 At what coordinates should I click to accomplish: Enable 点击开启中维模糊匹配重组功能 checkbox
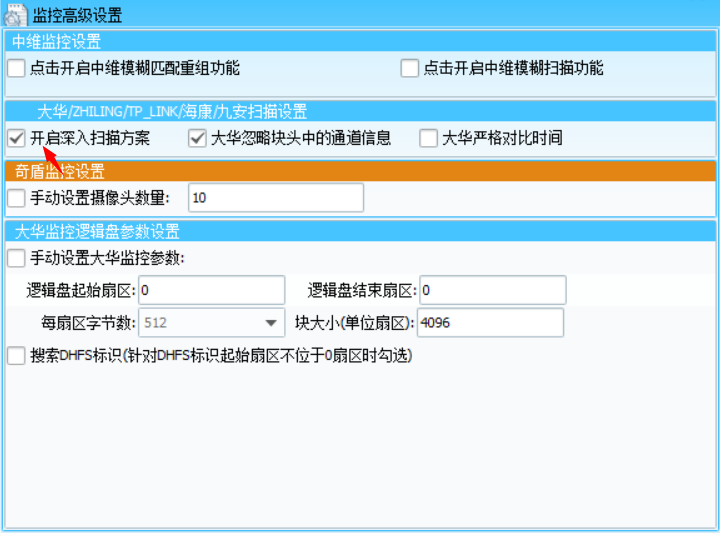pos(16,68)
